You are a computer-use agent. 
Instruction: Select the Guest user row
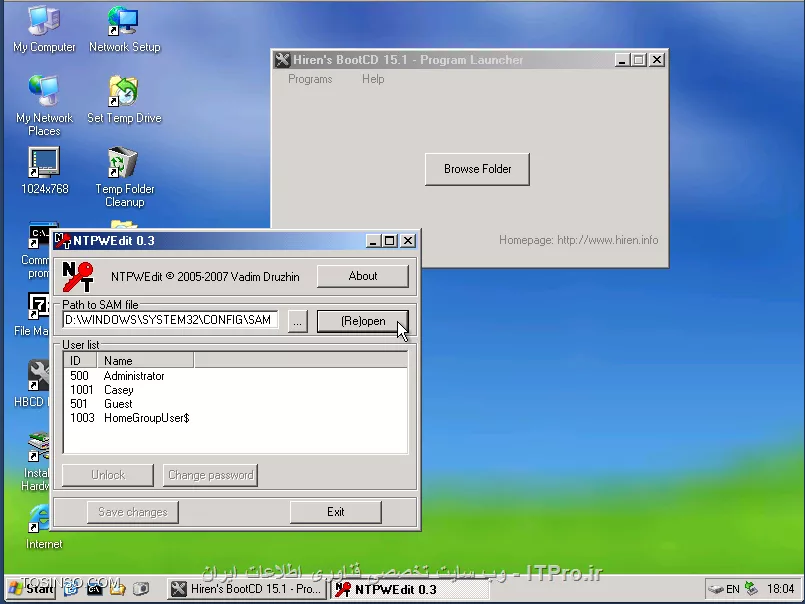pos(236,404)
